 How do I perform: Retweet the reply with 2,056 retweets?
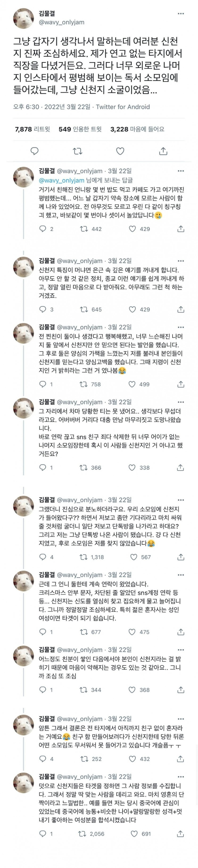82,834
